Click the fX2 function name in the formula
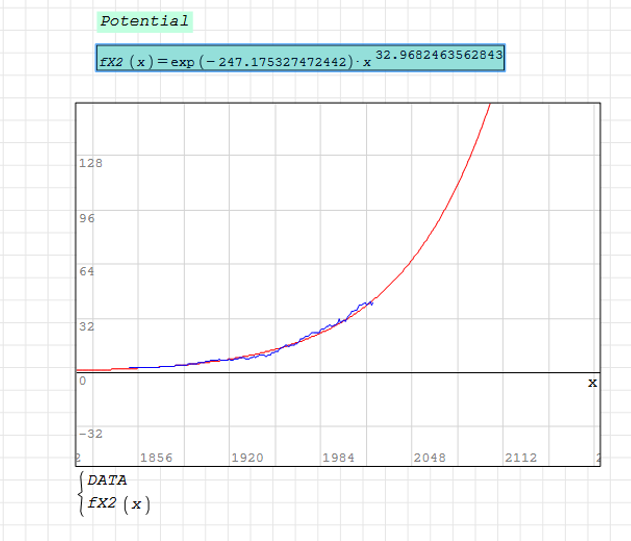 [115, 62]
